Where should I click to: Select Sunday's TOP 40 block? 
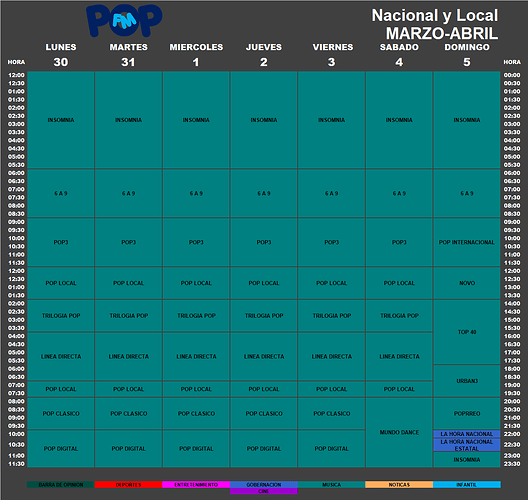(467, 332)
